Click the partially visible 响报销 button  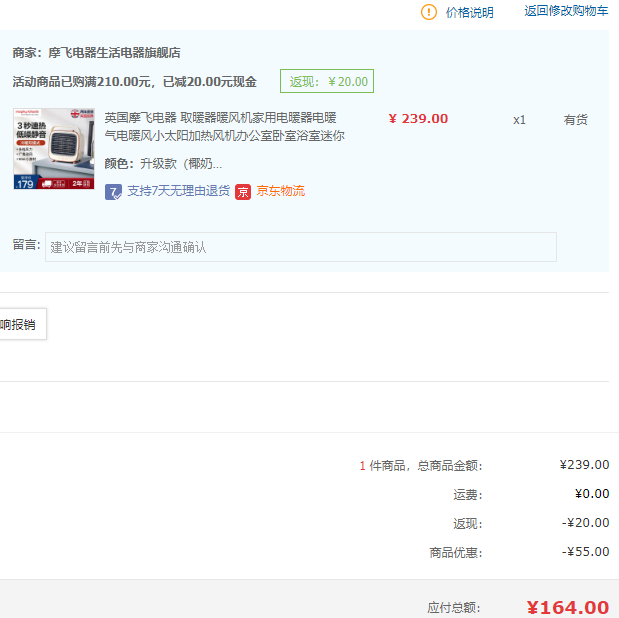22,324
